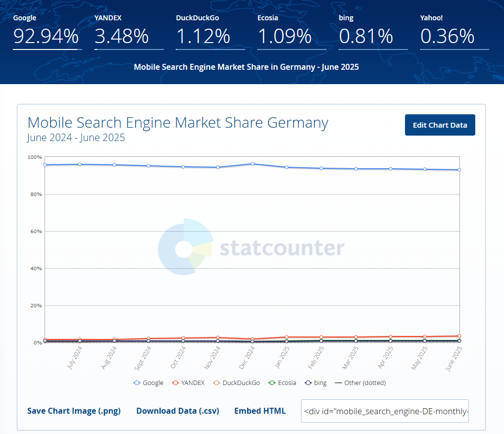Click the bing legend marker icon
This screenshot has width=504, height=434.
[x=308, y=383]
